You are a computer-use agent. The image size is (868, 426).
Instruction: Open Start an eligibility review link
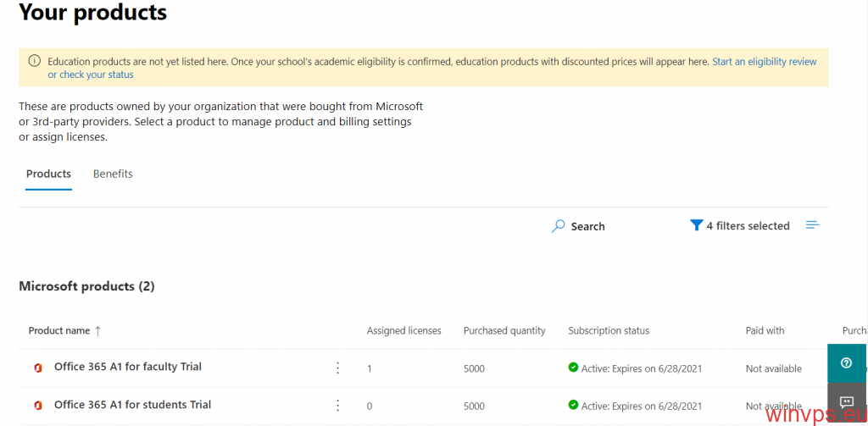764,62
